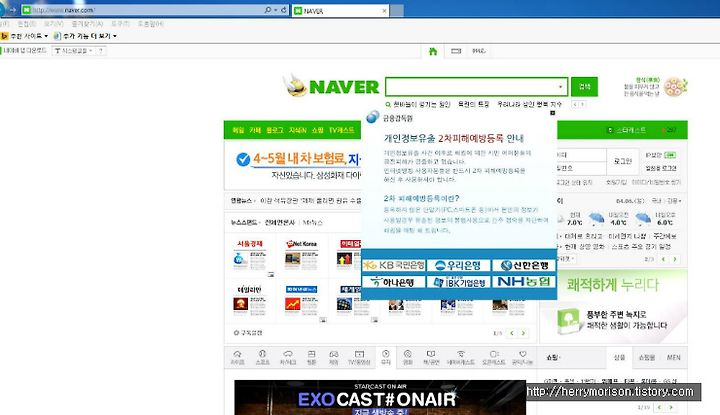Click the first home category icon in the bottom row
This screenshot has width=720, height=415.
(237, 357)
